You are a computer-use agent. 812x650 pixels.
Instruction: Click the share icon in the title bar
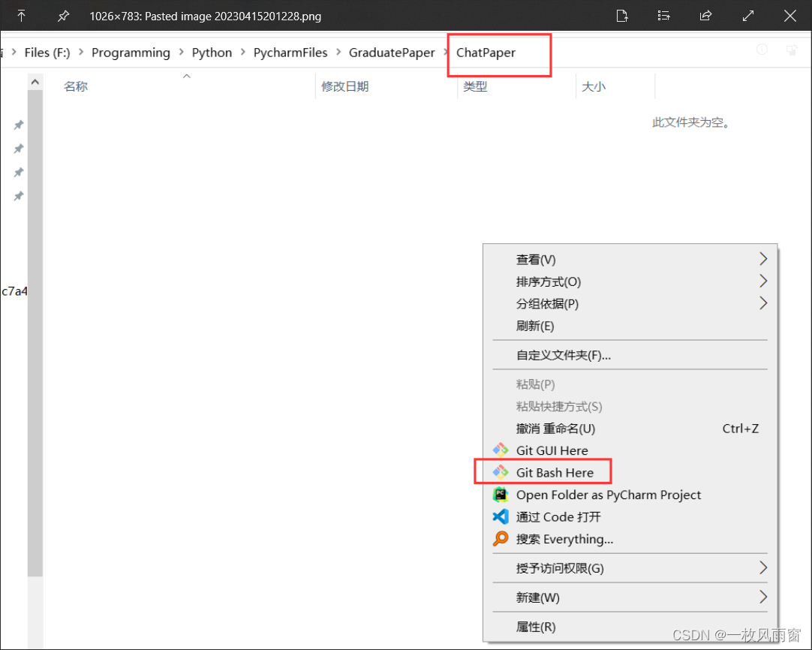[705, 15]
